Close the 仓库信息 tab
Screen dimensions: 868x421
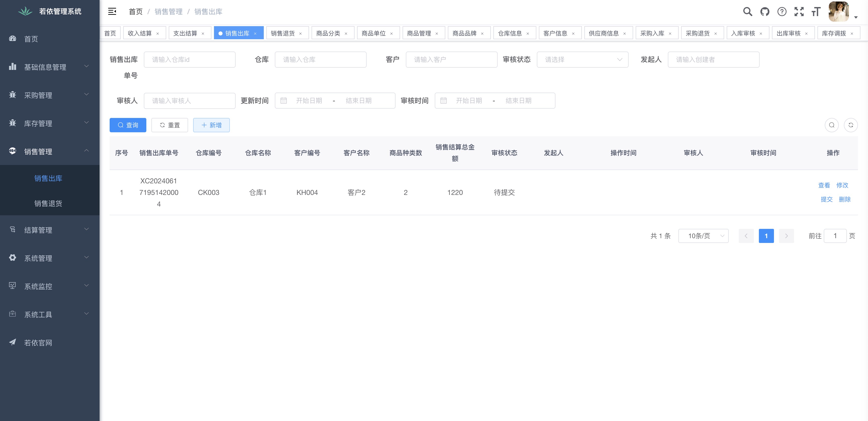point(528,33)
